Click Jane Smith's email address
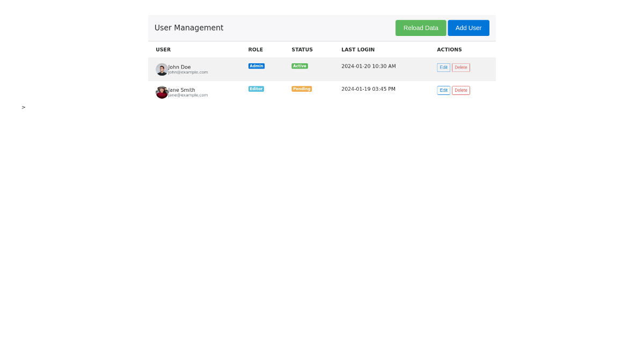Image resolution: width=644 pixels, height=338 pixels. coord(188,94)
